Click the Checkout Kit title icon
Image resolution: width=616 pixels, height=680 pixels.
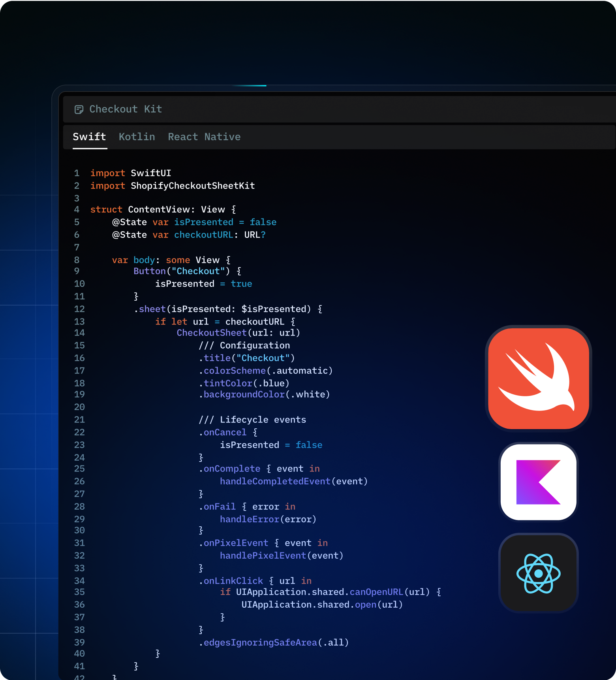point(79,109)
